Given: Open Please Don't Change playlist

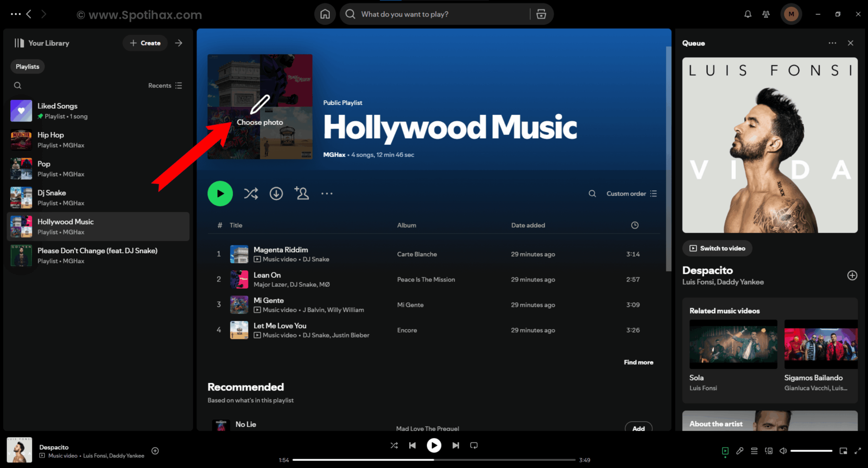Looking at the screenshot, I should (x=98, y=256).
